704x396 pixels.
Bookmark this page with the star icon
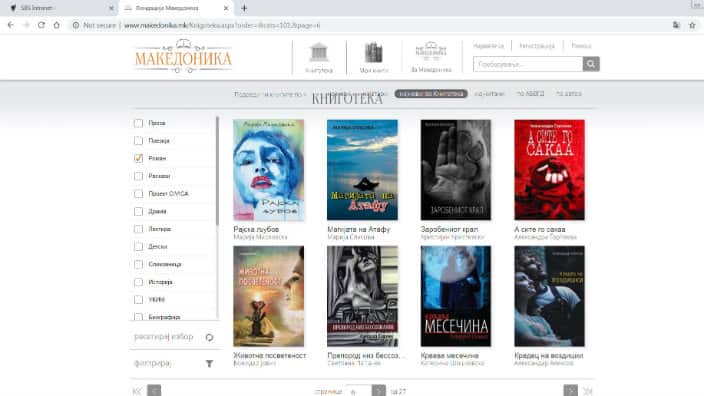[692, 25]
